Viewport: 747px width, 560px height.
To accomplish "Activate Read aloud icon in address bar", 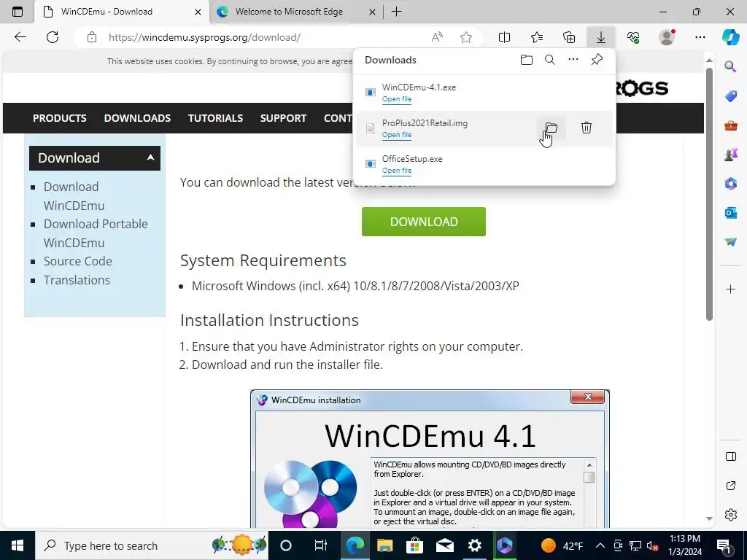I will coord(437,37).
